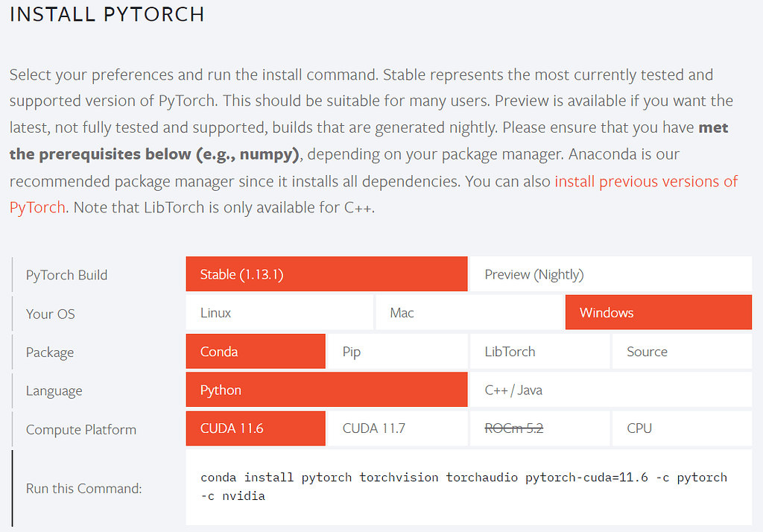Viewport: 763px width, 532px height.
Task: Click the Run this Command label
Action: (83, 488)
